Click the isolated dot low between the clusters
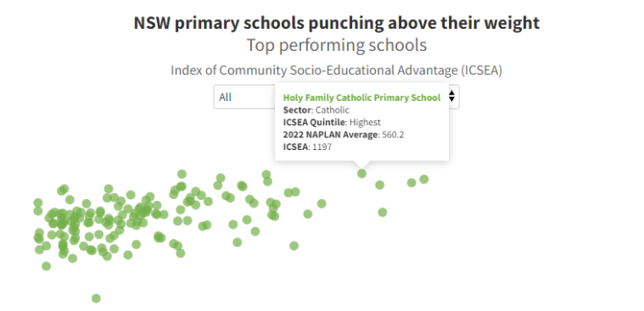 [294, 246]
